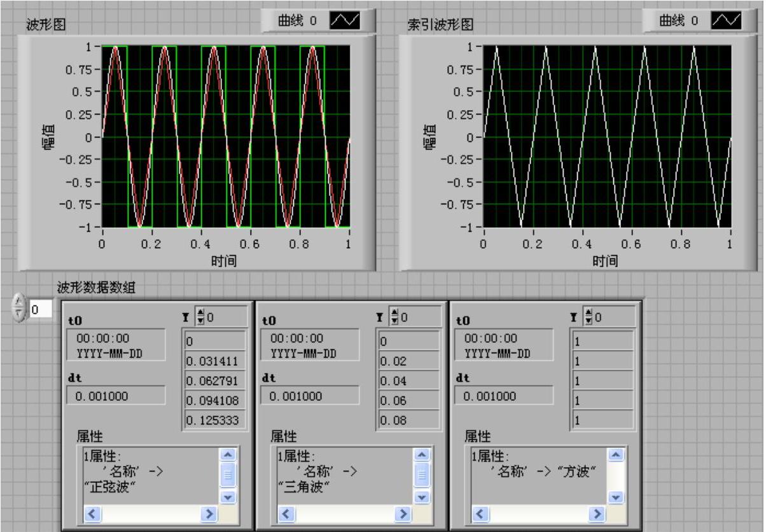Click scroll-down arrow in 方波 attribute box

point(615,497)
